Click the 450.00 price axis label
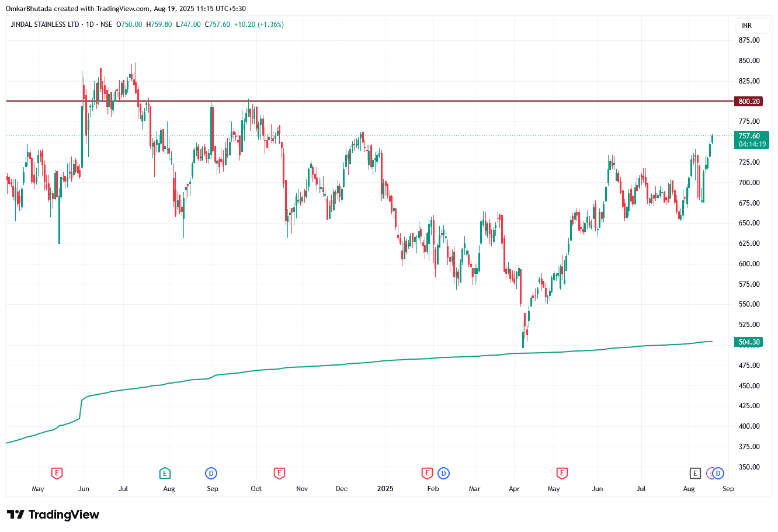This screenshot has height=532, width=778. pos(749,386)
